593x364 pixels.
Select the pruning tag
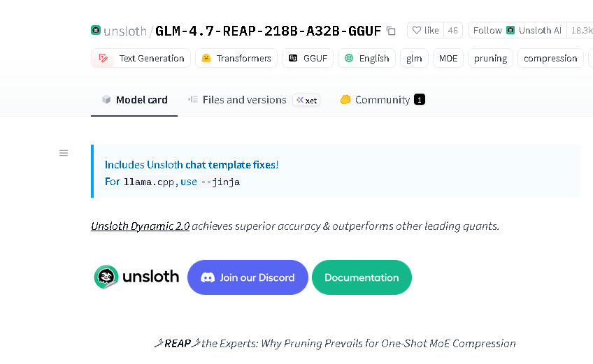[x=490, y=58]
